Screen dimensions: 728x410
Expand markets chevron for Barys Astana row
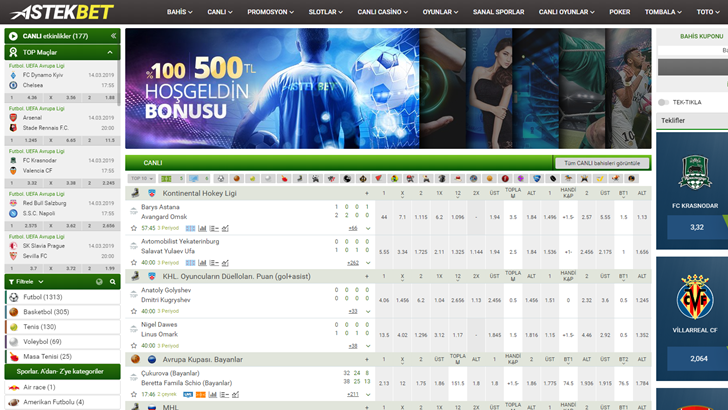(x=368, y=228)
